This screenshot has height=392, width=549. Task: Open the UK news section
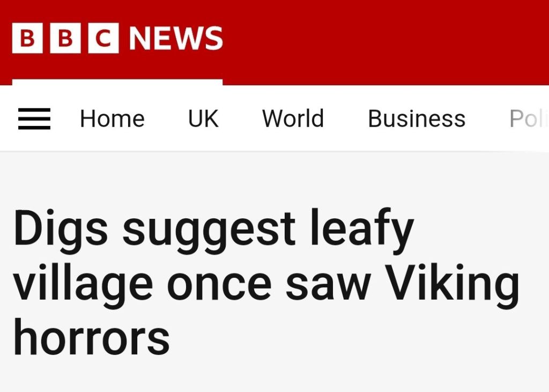[203, 119]
